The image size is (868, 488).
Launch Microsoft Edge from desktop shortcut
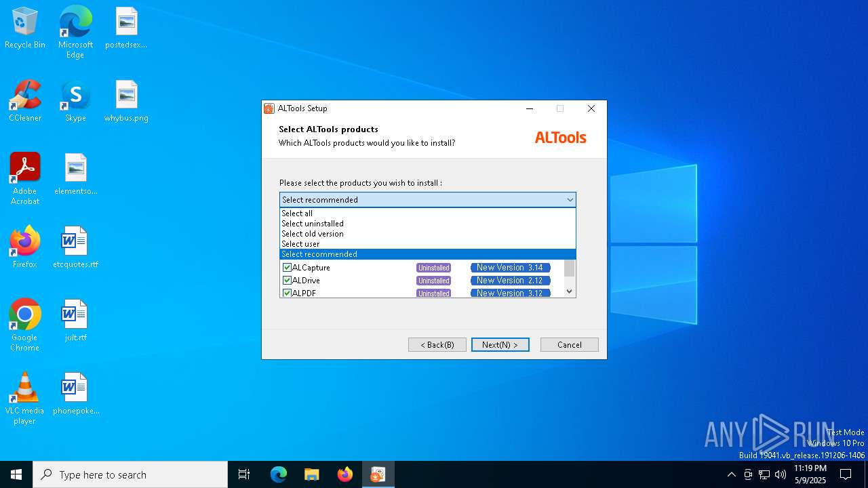click(75, 33)
